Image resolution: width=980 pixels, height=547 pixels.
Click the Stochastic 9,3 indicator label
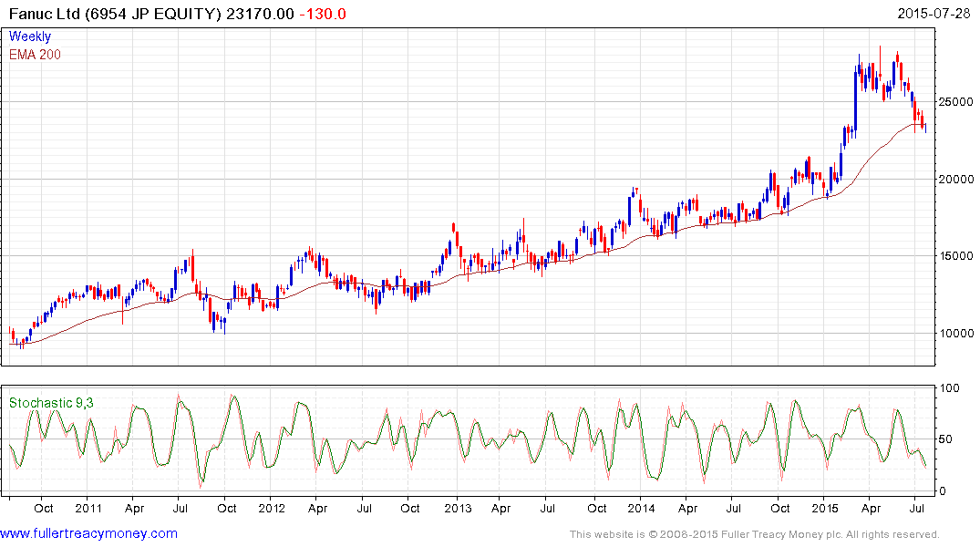coord(51,403)
